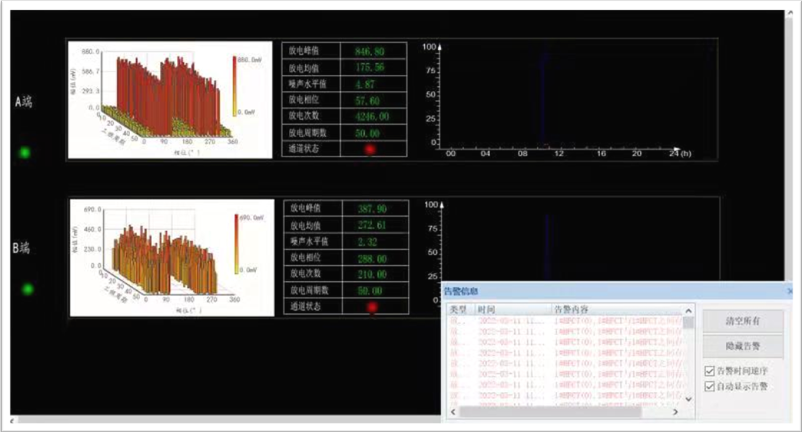Image resolution: width=802 pixels, height=432 pixels.
Task: Click the 时间 column header
Action: coord(487,310)
